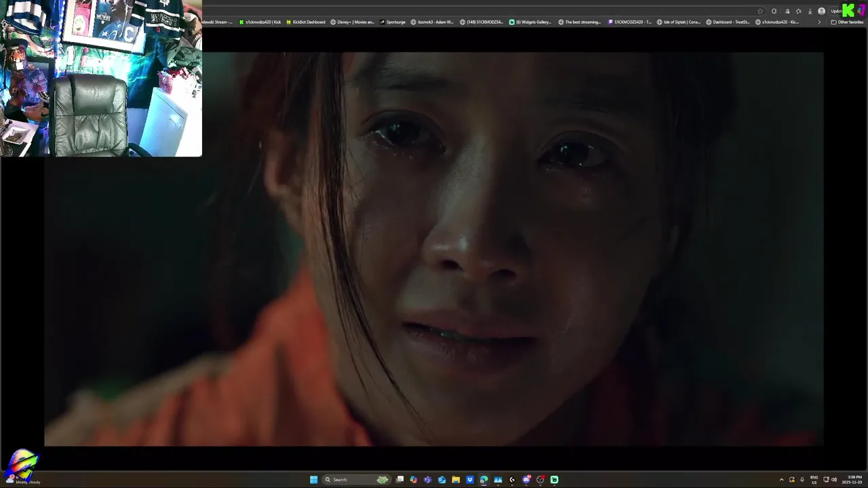This screenshot has width=868, height=488.
Task: Open Dropbox from the taskbar
Action: coord(470,479)
